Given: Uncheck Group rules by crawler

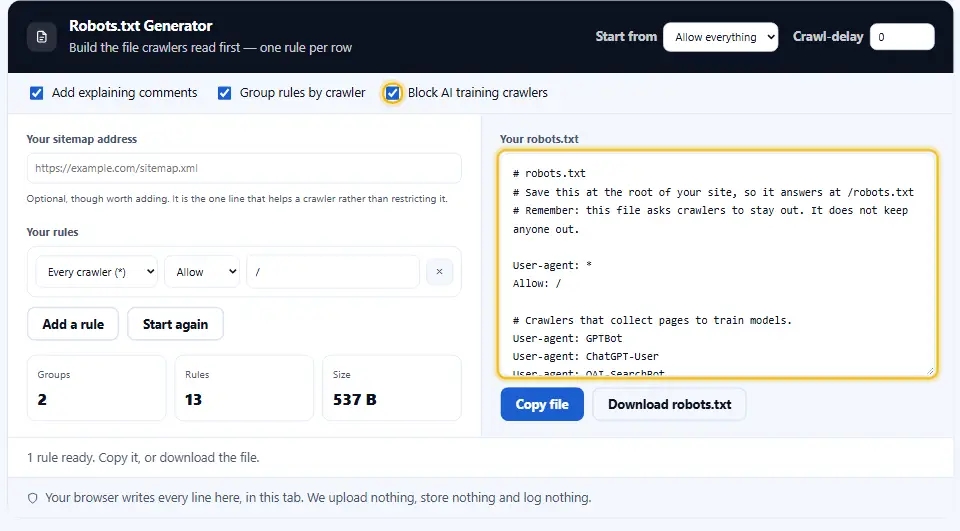Looking at the screenshot, I should tap(225, 93).
